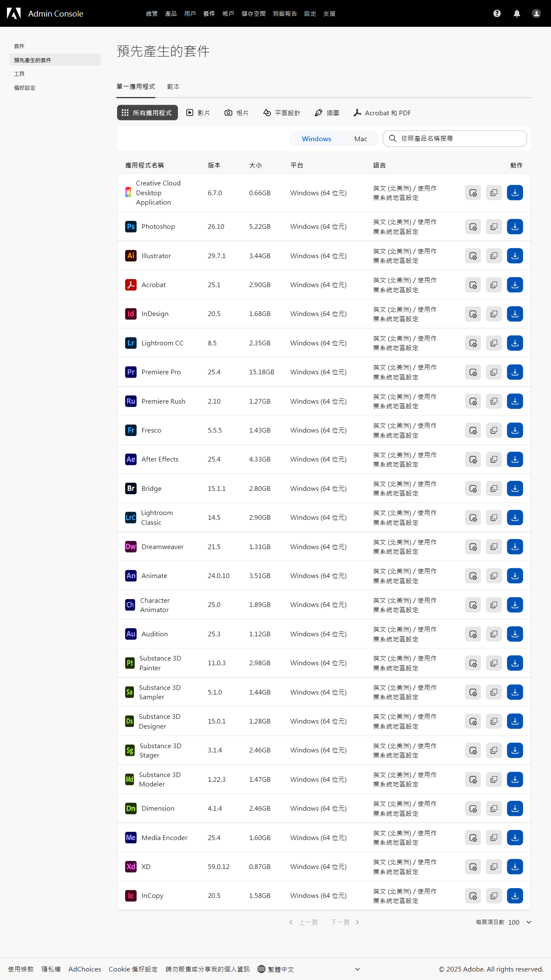Filter apps by 插圖 illustration category
This screenshot has height=980, width=551.
click(x=327, y=113)
